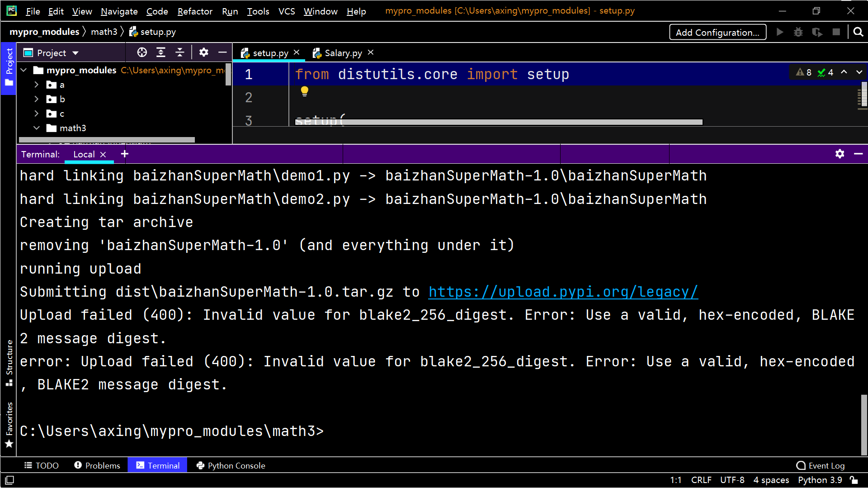Open the TODO tool window

(x=42, y=465)
